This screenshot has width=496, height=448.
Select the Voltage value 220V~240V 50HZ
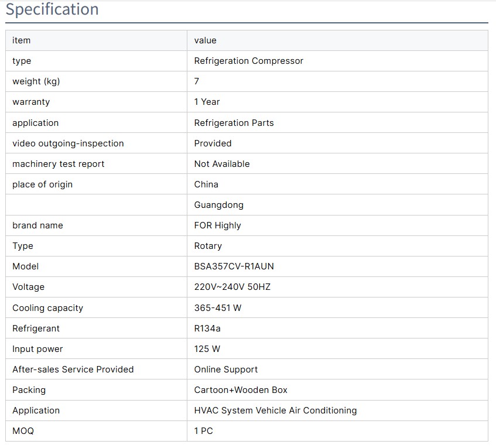pos(232,287)
